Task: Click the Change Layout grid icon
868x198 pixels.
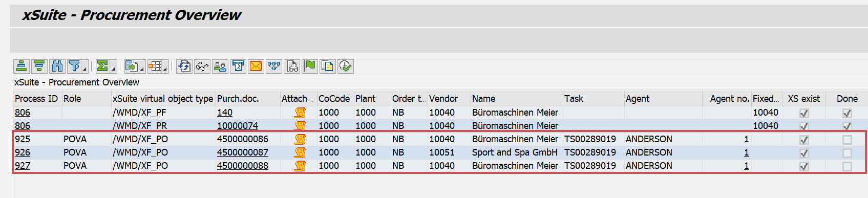Action: pyautogui.click(x=155, y=66)
